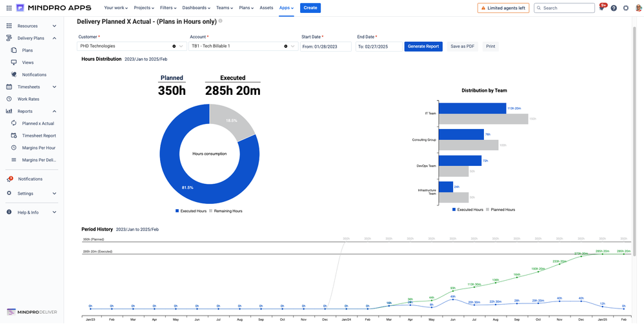This screenshot has width=644, height=324.
Task: Click the Timesheets calendar icon
Action: click(x=9, y=86)
